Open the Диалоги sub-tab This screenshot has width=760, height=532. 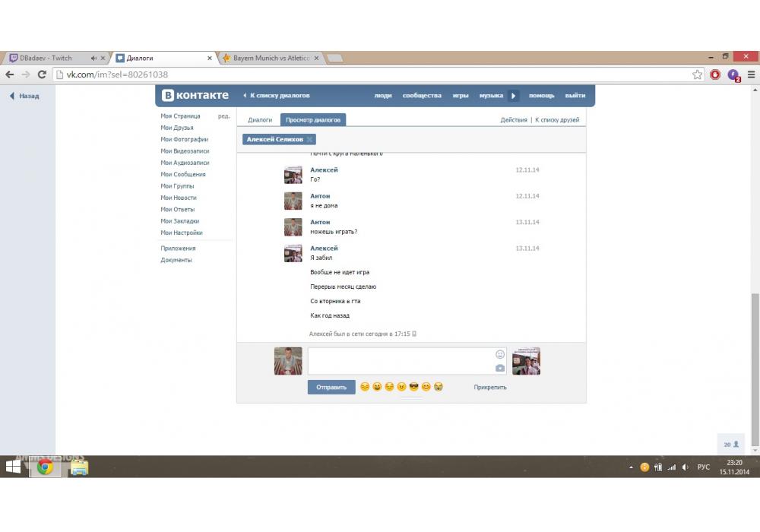click(x=260, y=119)
